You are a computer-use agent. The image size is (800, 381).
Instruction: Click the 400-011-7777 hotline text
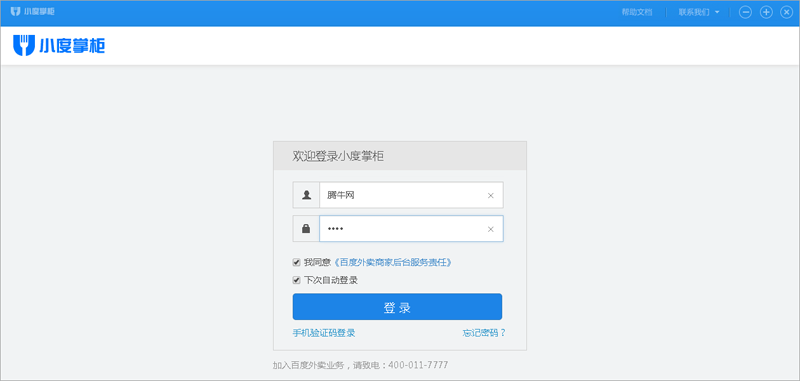pos(418,365)
